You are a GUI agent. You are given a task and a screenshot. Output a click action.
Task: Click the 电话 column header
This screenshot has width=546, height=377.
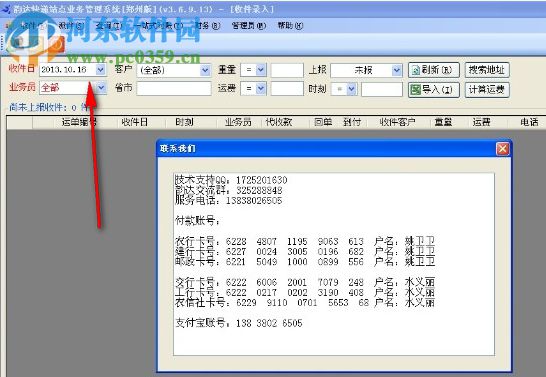click(529, 122)
